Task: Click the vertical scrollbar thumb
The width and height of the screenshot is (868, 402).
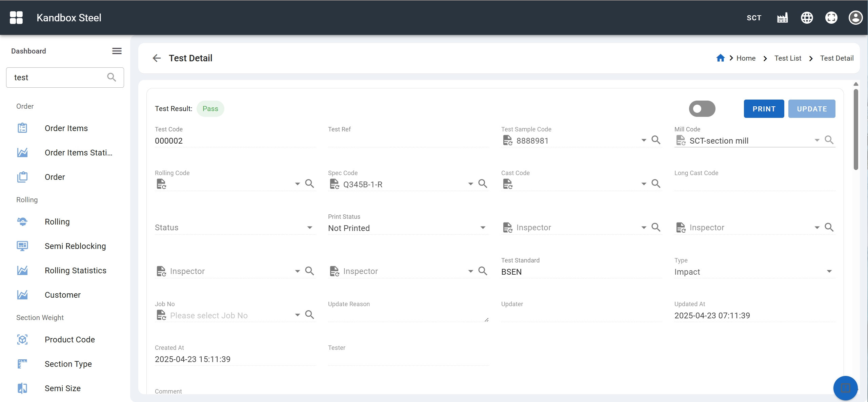Action: tap(855, 129)
